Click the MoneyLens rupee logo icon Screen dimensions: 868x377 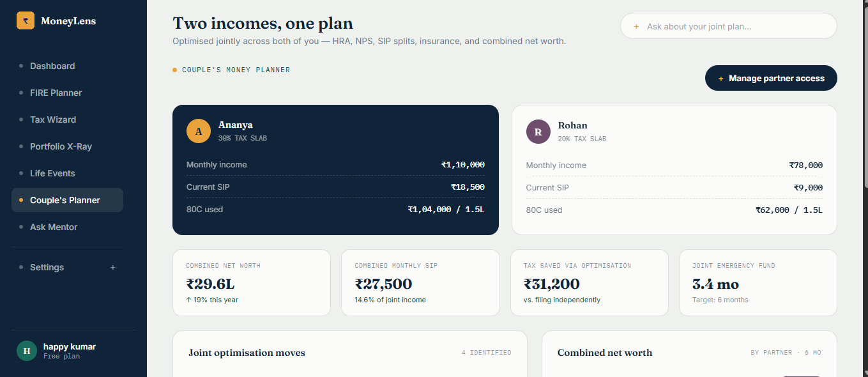(x=26, y=20)
